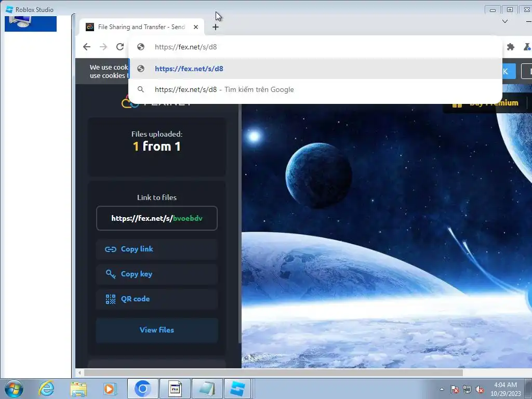Switch to Roblox Studio in taskbar

[237, 389]
